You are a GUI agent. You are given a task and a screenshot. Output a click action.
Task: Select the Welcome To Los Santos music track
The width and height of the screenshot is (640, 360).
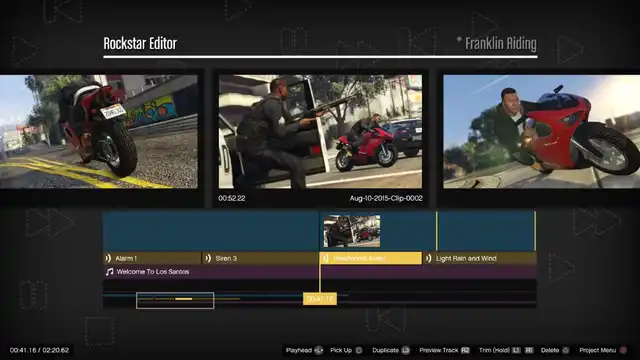pos(320,272)
